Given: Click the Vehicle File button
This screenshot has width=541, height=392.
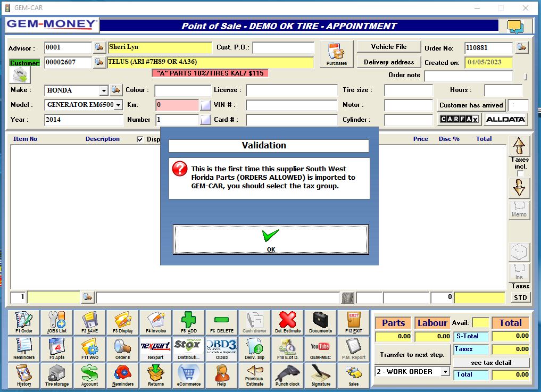Looking at the screenshot, I should (x=388, y=47).
